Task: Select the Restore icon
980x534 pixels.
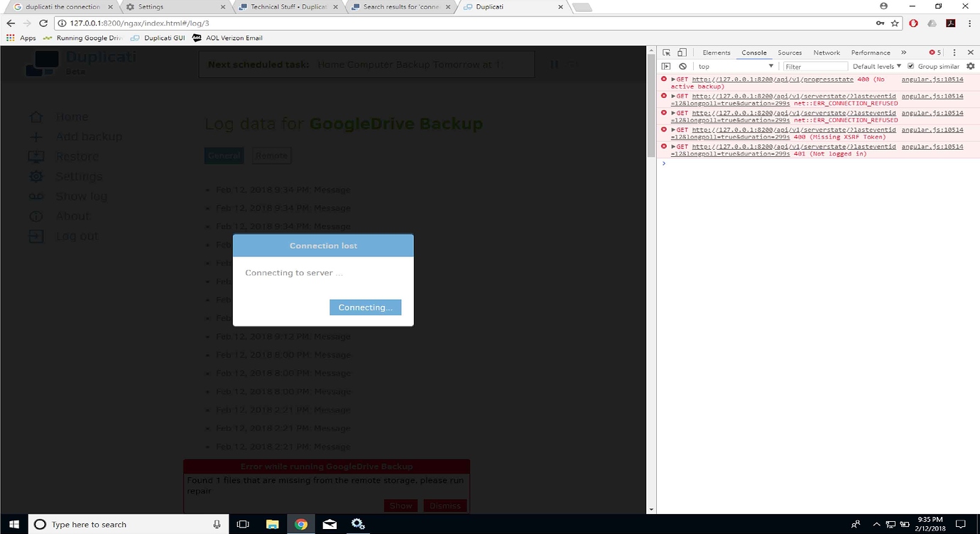Action: pyautogui.click(x=36, y=156)
